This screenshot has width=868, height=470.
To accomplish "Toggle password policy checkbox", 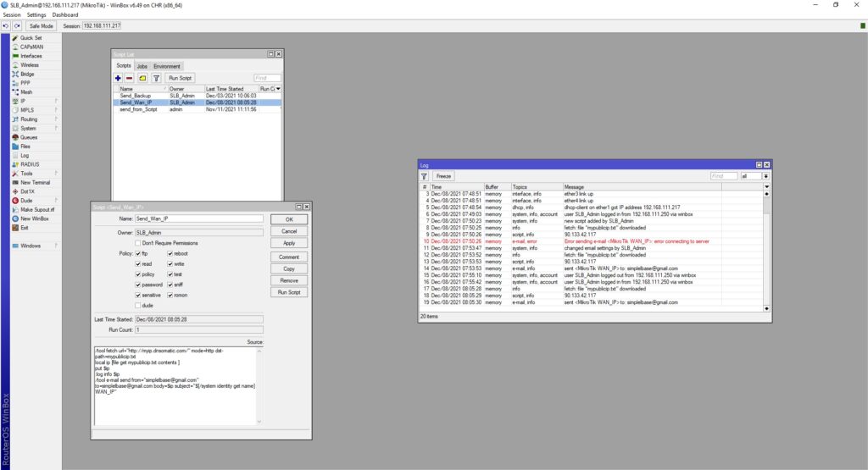I will [x=138, y=285].
